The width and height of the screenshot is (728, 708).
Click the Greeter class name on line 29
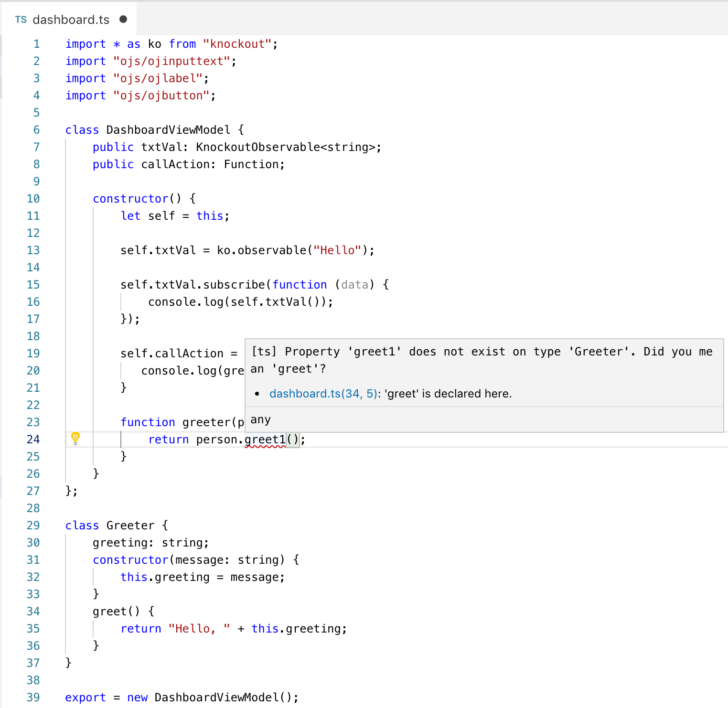coord(130,525)
